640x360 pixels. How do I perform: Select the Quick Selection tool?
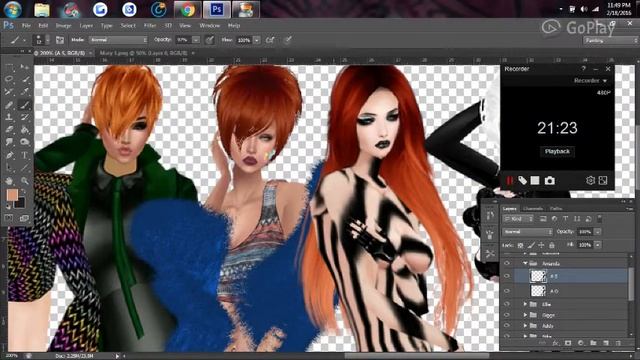tap(25, 79)
